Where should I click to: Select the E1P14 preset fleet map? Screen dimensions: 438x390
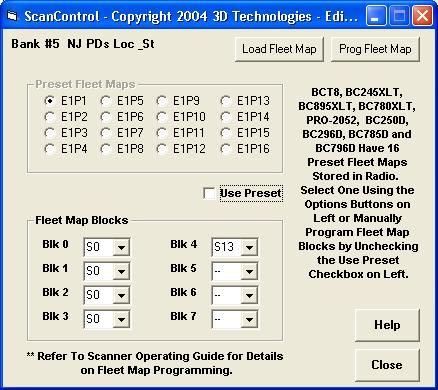click(x=226, y=117)
